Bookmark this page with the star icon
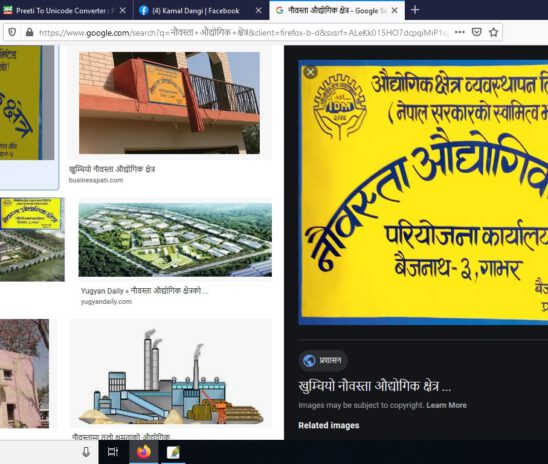Image resolution: width=548 pixels, height=464 pixels. pyautogui.click(x=493, y=32)
